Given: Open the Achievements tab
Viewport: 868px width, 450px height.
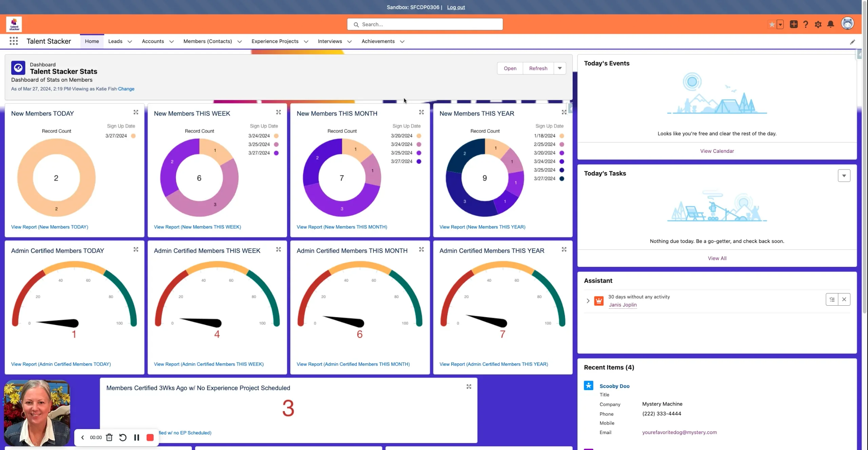Looking at the screenshot, I should 378,41.
